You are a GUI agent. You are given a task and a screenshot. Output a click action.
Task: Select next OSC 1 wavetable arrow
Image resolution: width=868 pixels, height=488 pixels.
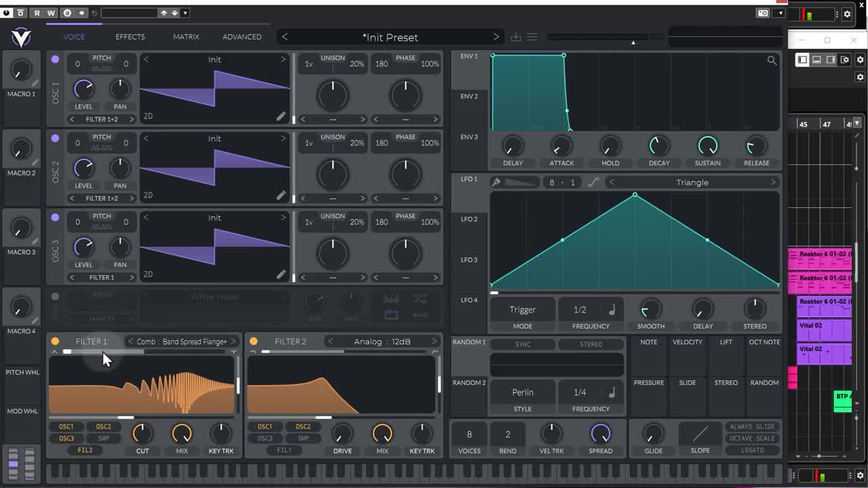[283, 60]
